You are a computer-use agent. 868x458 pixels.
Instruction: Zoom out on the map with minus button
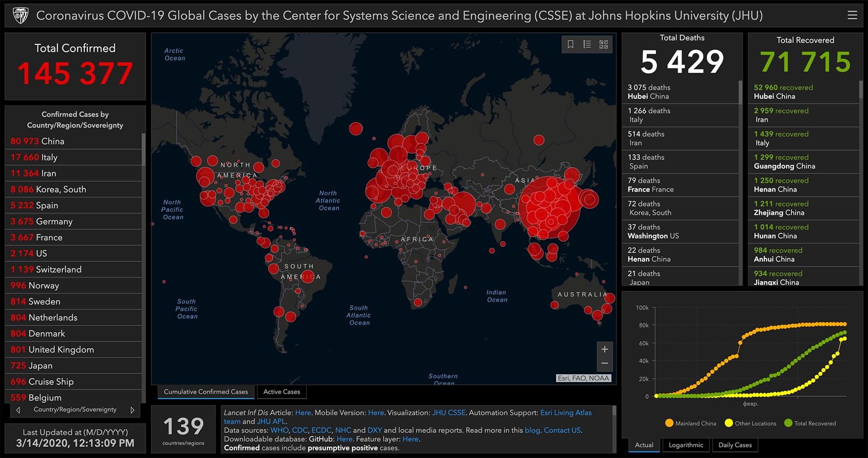pos(605,364)
